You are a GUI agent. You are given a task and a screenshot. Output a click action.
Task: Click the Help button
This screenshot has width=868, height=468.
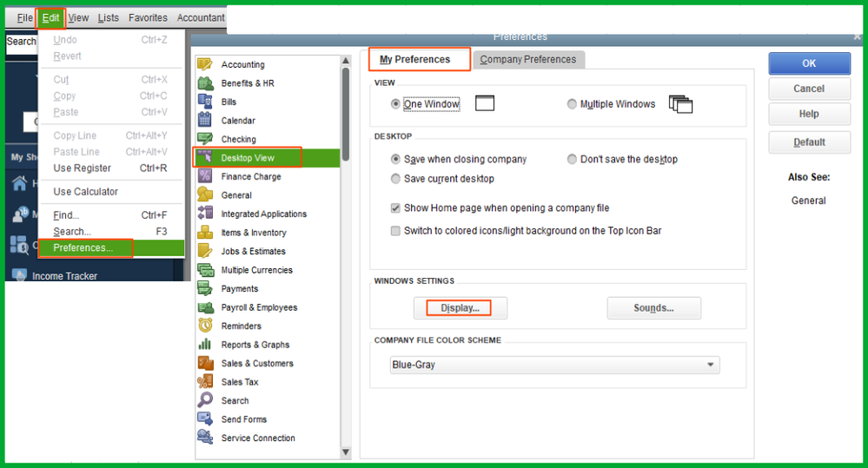[x=809, y=114]
